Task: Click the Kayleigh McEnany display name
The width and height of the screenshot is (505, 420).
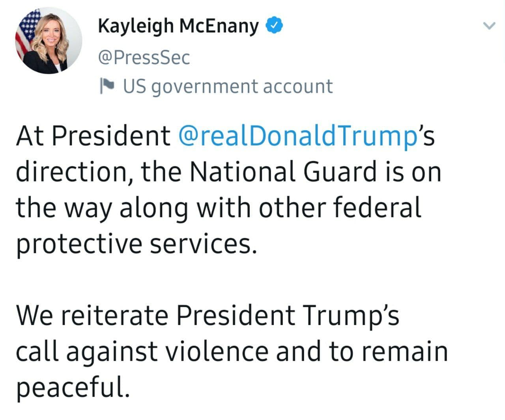Action: pyautogui.click(x=178, y=26)
